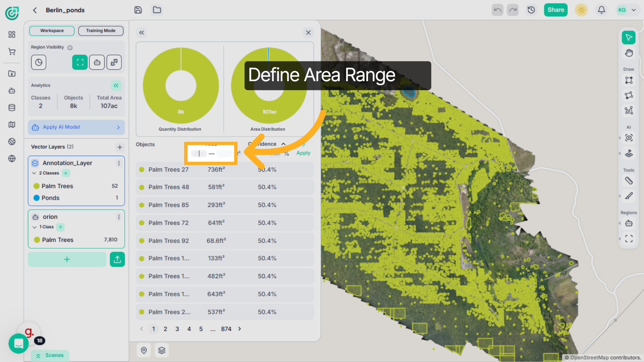Toggle AI region visibility robot button
The width and height of the screenshot is (644, 362).
coord(97,62)
